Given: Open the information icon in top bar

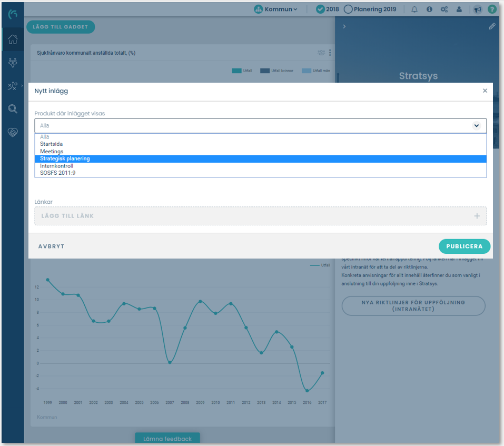Looking at the screenshot, I should tap(429, 9).
